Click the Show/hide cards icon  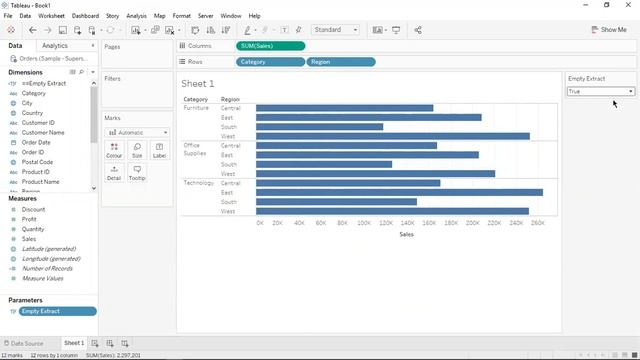tap(378, 30)
